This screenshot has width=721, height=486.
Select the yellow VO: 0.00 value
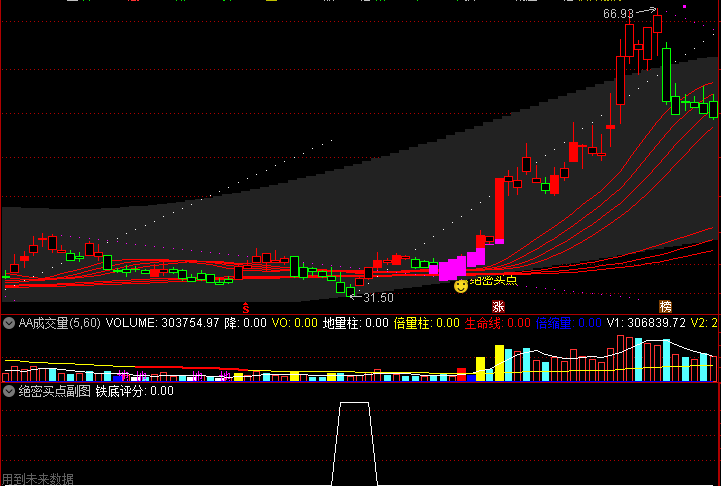[x=295, y=323]
